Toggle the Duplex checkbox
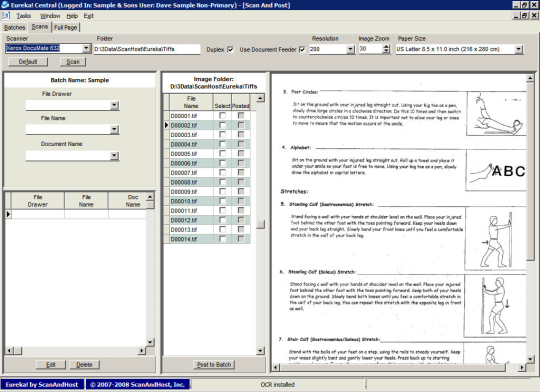The width and height of the screenshot is (540, 392). pos(230,50)
